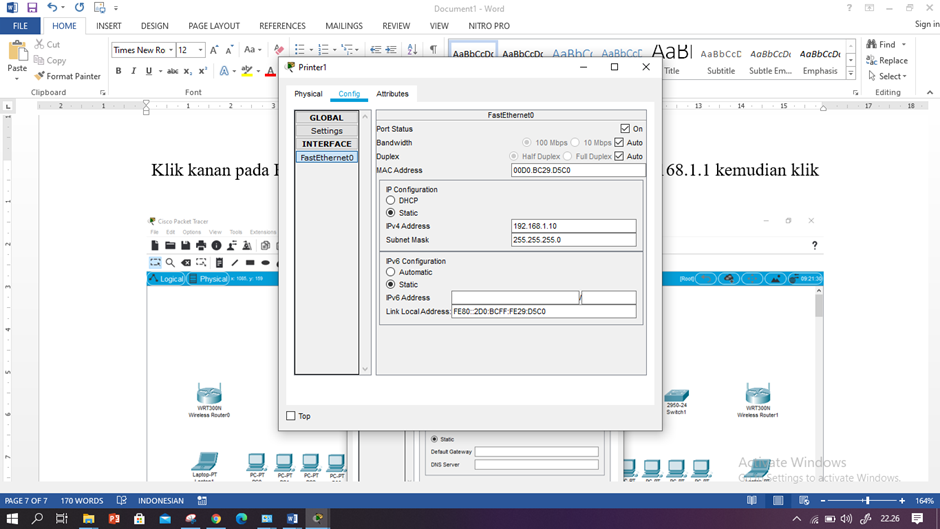Open the Paste options dropdown arrow
Image resolution: width=940 pixels, height=529 pixels.
pyautogui.click(x=17, y=79)
